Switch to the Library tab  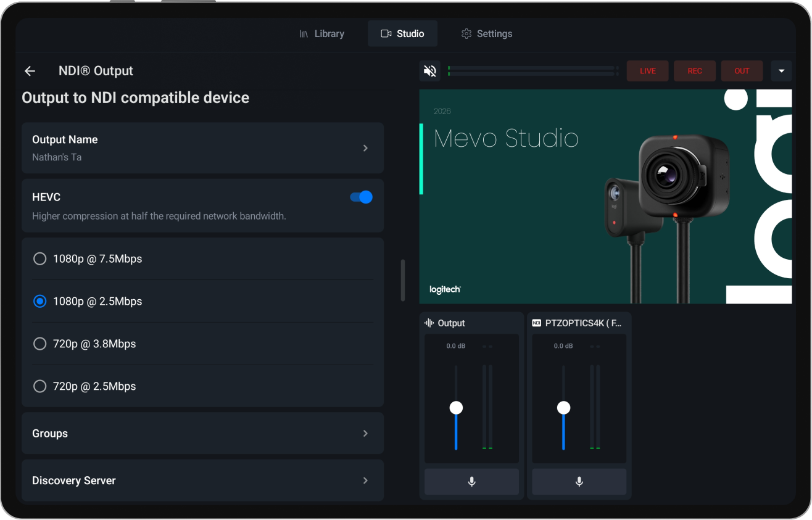pos(322,33)
